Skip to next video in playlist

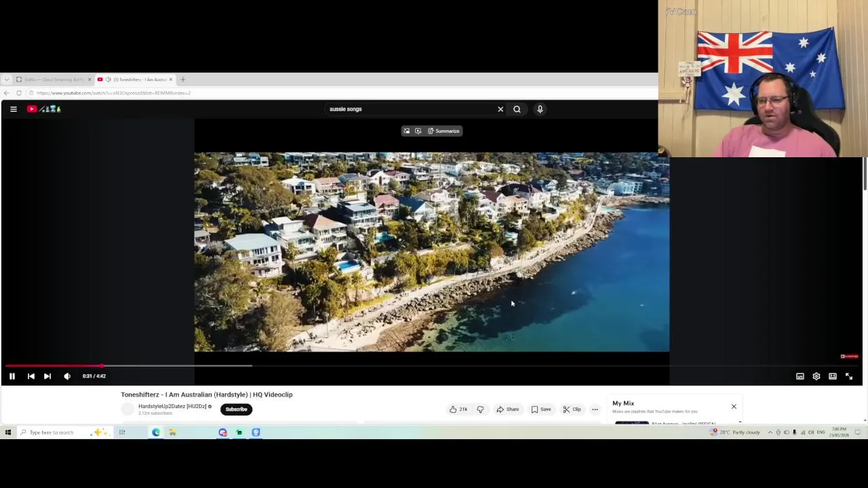pos(47,376)
